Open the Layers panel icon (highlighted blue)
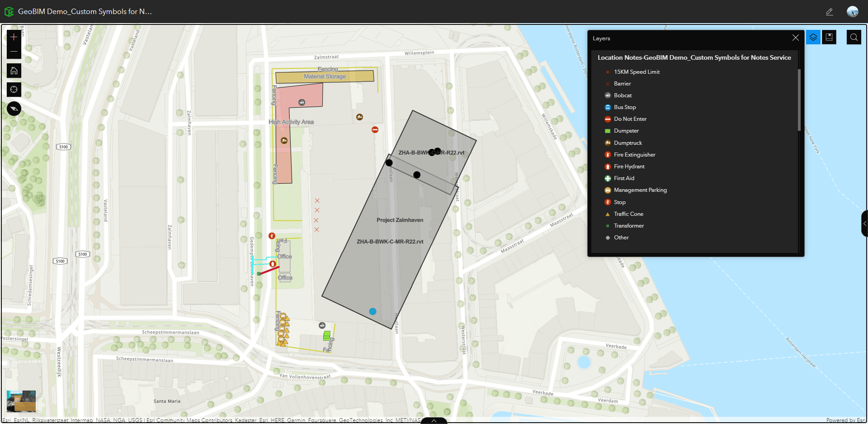The height and width of the screenshot is (424, 868). coord(812,37)
